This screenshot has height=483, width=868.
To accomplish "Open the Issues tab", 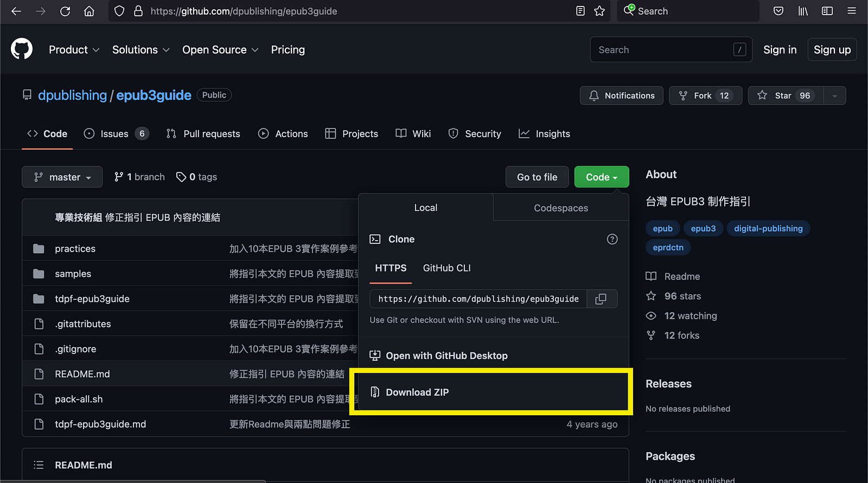I will (116, 133).
